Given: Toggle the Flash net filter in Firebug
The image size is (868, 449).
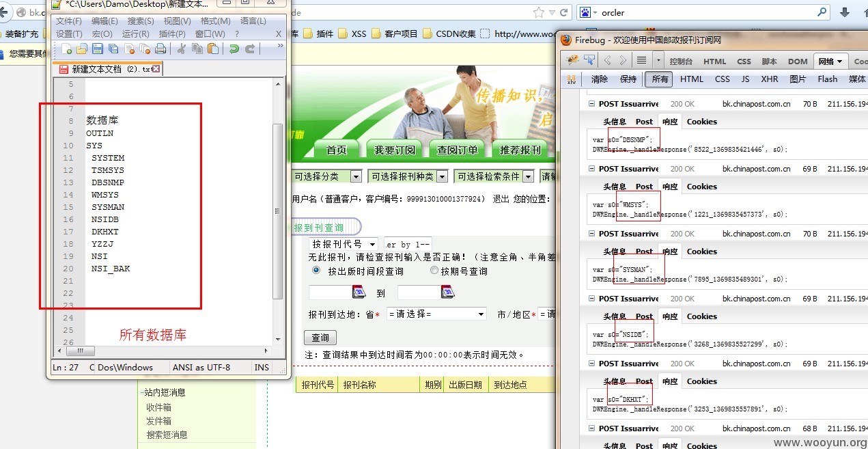Looking at the screenshot, I should (828, 79).
